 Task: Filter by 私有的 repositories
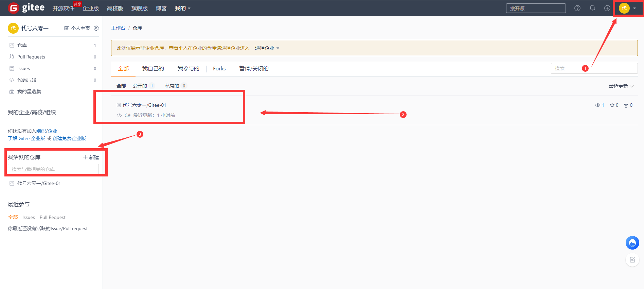(x=175, y=86)
